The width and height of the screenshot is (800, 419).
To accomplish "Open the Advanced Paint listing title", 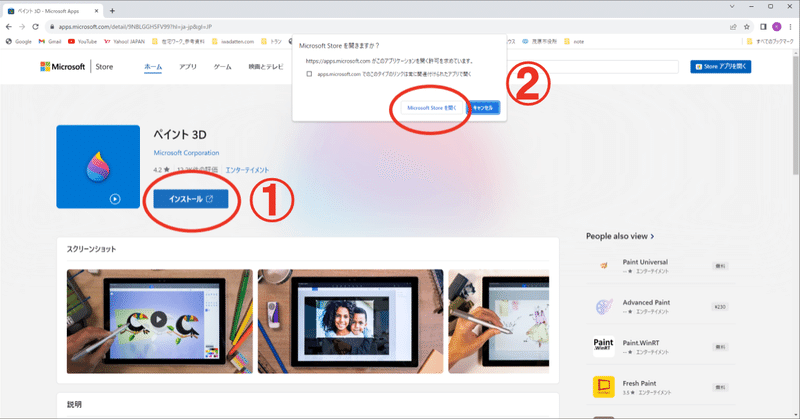I will pyautogui.click(x=646, y=302).
